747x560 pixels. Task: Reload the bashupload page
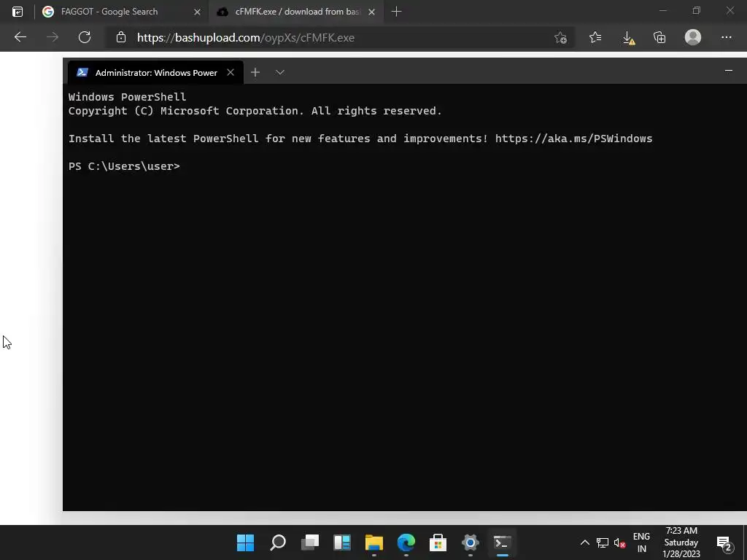(x=85, y=37)
